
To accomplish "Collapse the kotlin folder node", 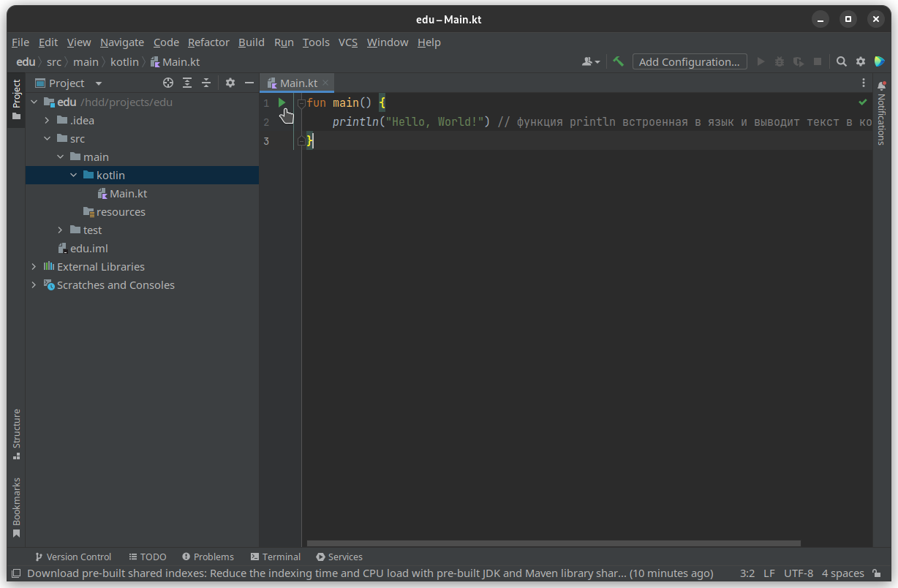I will (74, 176).
